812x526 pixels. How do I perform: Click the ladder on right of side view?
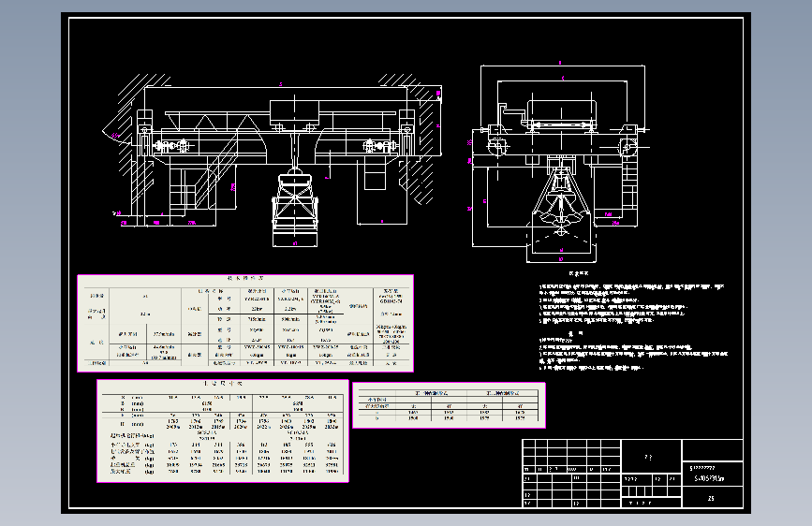(x=629, y=183)
